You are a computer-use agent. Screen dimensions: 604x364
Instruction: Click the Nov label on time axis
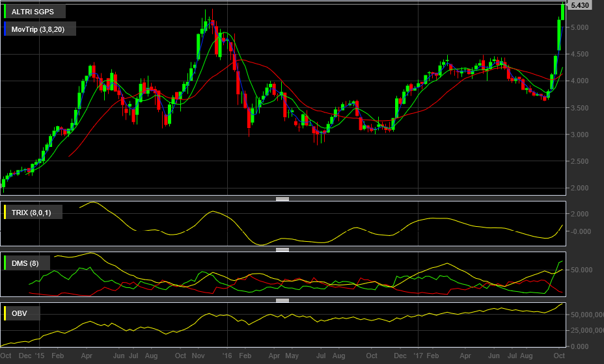[198, 356]
